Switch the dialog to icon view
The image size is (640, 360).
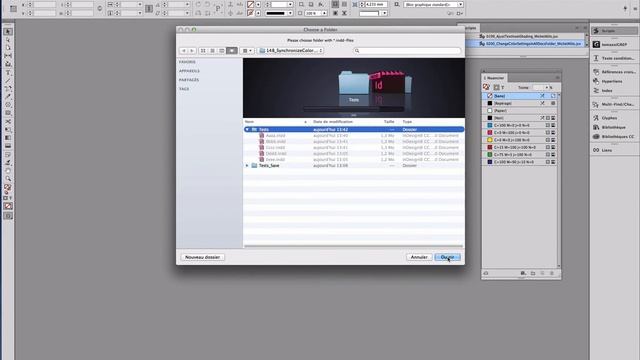[x=203, y=51]
